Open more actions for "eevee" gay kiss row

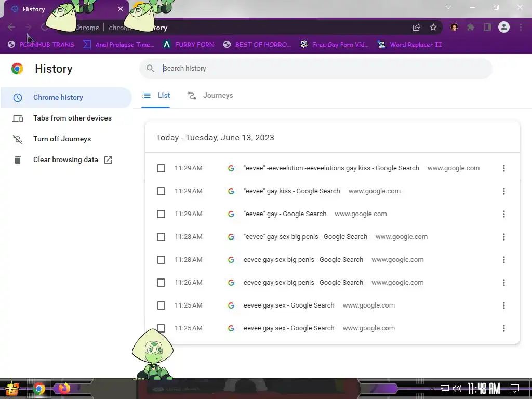tap(504, 191)
